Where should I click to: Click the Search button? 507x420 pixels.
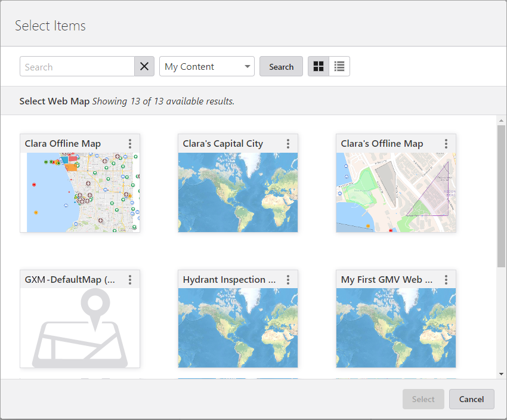(281, 66)
